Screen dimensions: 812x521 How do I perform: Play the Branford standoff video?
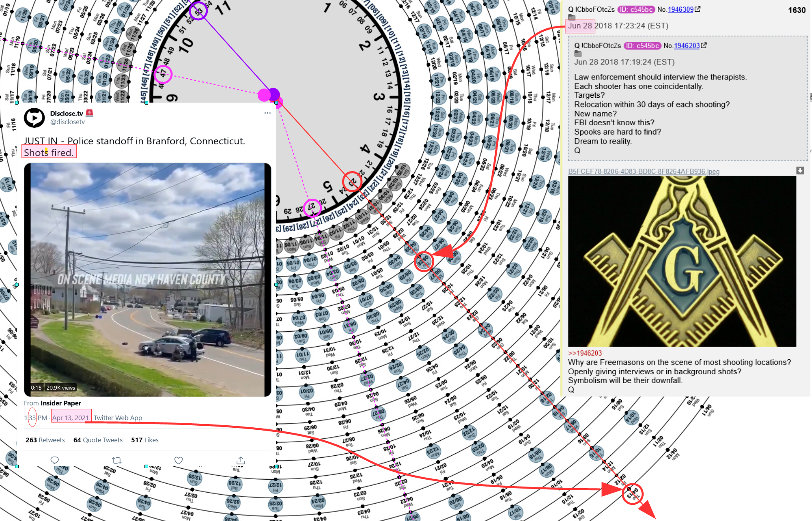[x=148, y=280]
